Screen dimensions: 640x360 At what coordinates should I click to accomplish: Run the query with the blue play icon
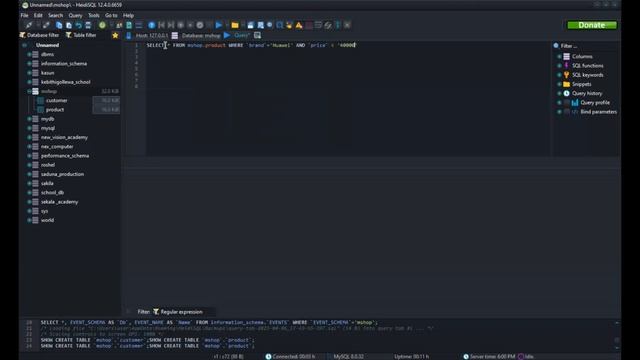[219, 25]
